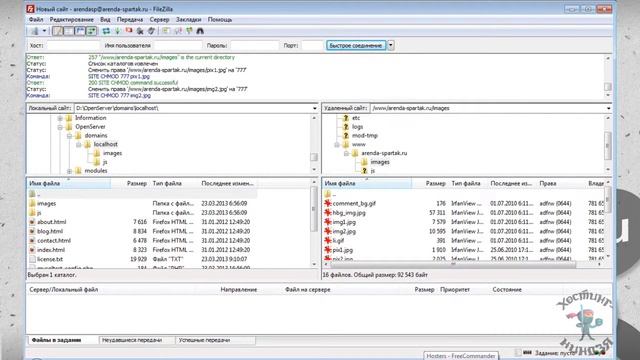Cancel the current operation toolbar icon

[129, 31]
